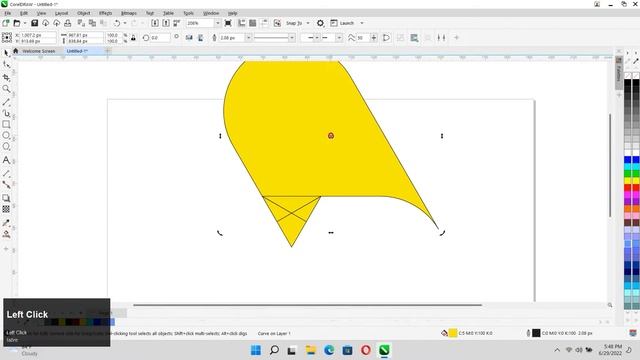Viewport: 640px width, 360px height.
Task: Click the Full-screen preview icon
Action: point(228,23)
